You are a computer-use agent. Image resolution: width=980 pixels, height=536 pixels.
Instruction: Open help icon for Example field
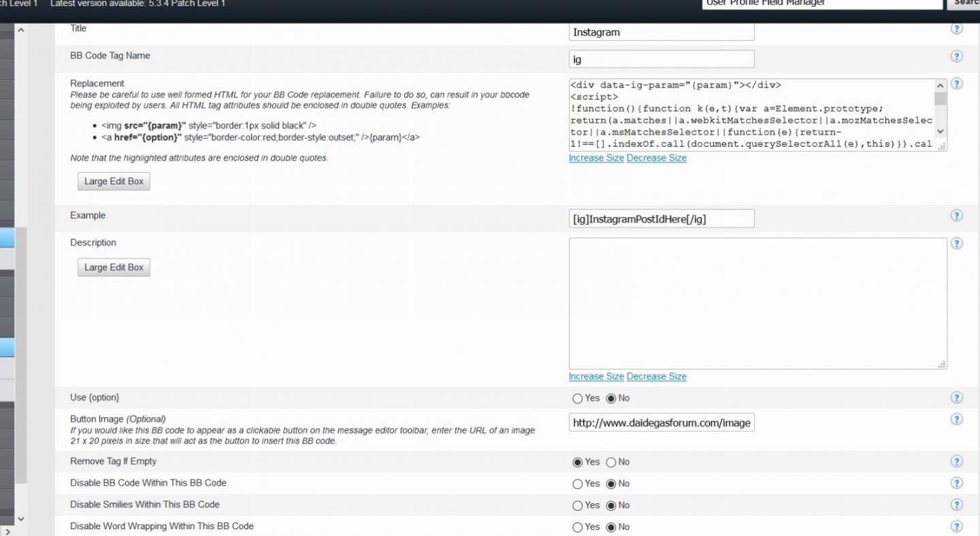956,216
